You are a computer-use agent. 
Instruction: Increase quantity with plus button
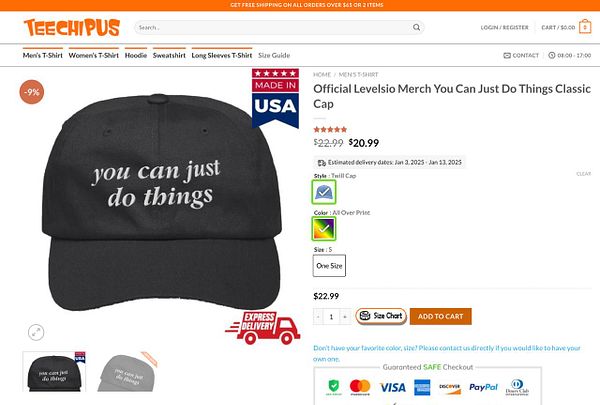[x=345, y=317]
